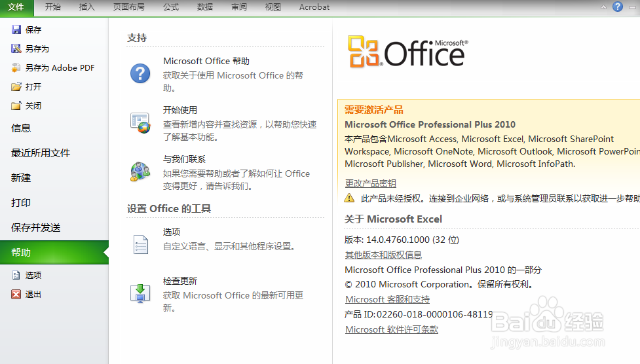Click the Save As icon
This screenshot has width=640, height=364.
(16, 48)
